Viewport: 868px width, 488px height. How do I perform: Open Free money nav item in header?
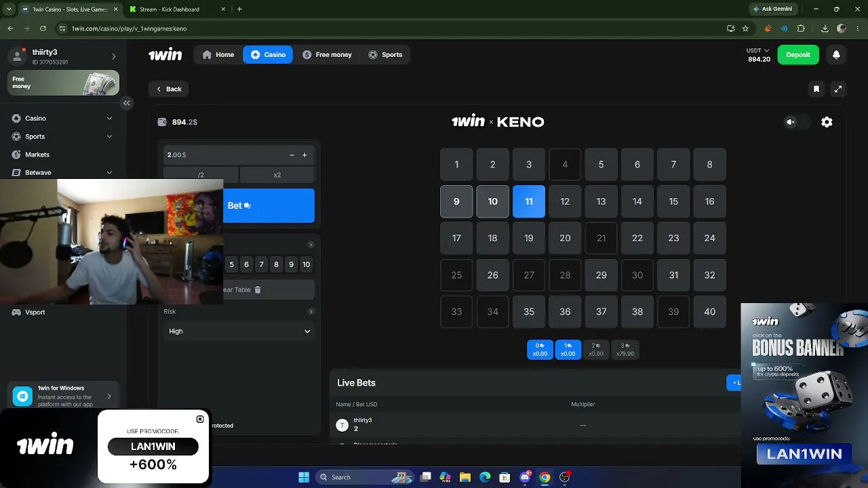(328, 55)
